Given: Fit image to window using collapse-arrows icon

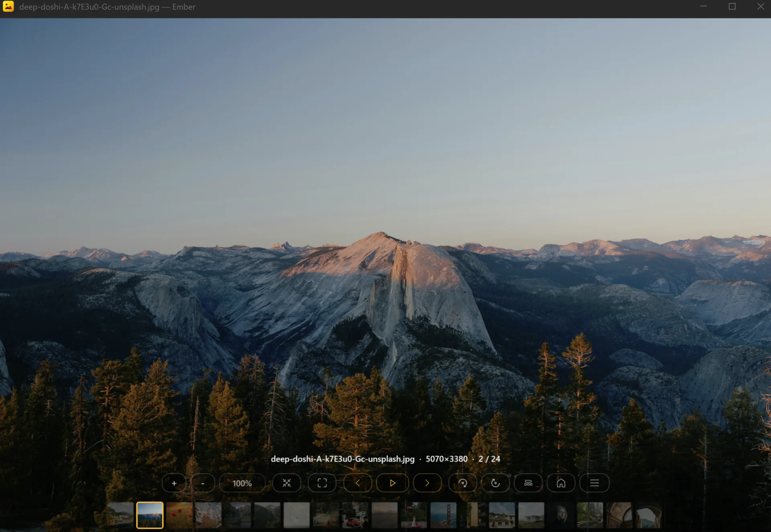Looking at the screenshot, I should 287,483.
